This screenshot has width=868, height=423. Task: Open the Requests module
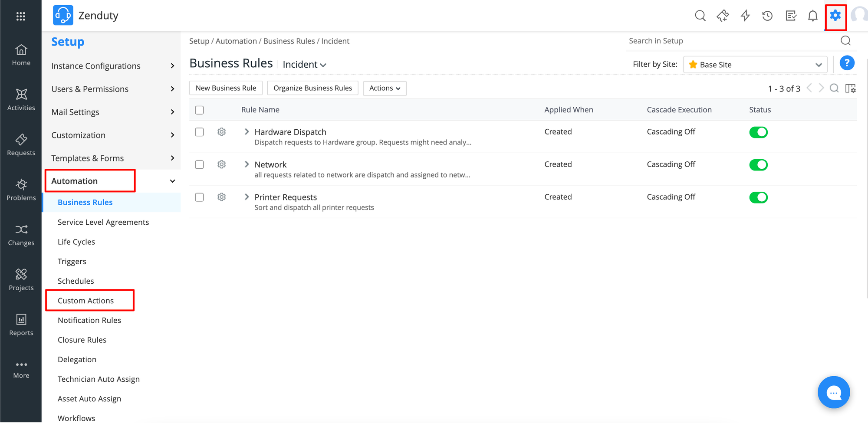coord(21,145)
